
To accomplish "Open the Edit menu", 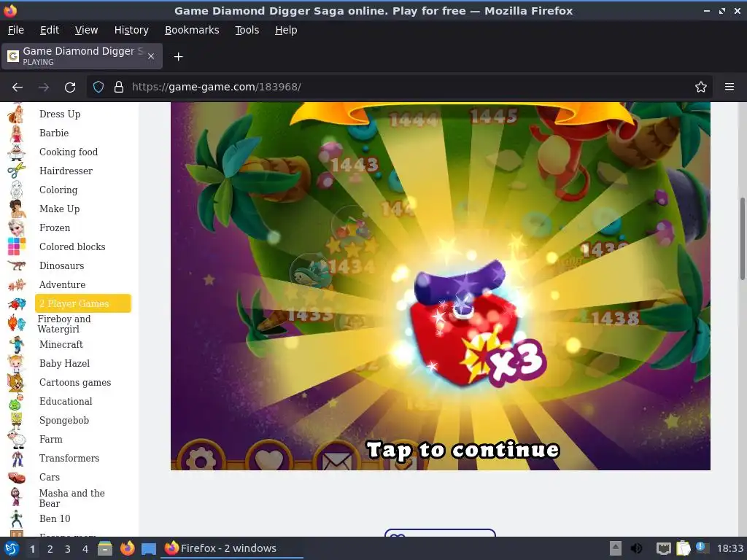I will [50, 30].
